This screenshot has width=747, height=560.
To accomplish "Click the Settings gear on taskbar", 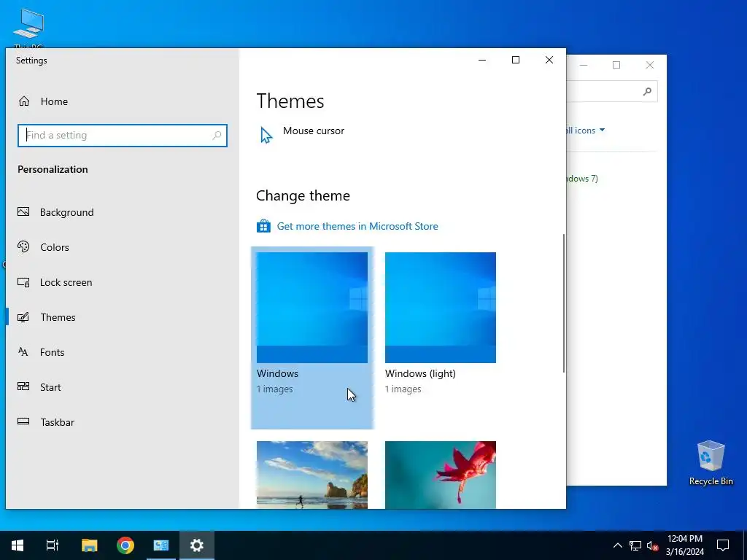I will click(x=197, y=545).
